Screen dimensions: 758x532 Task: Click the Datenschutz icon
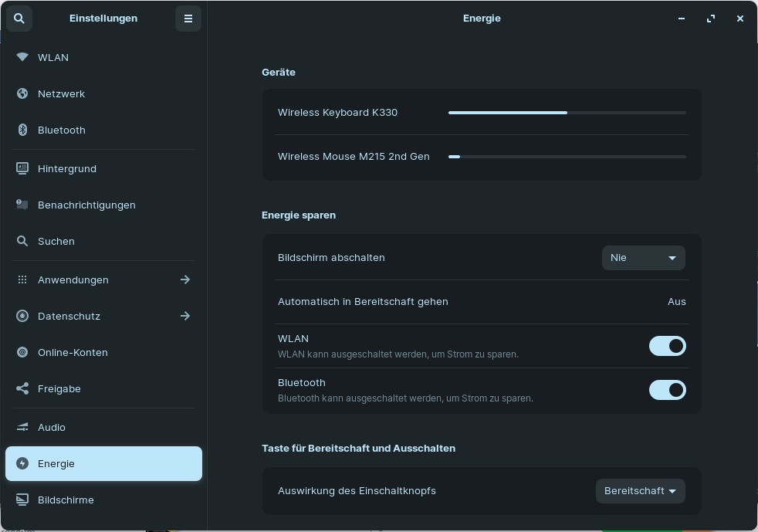pyautogui.click(x=22, y=316)
